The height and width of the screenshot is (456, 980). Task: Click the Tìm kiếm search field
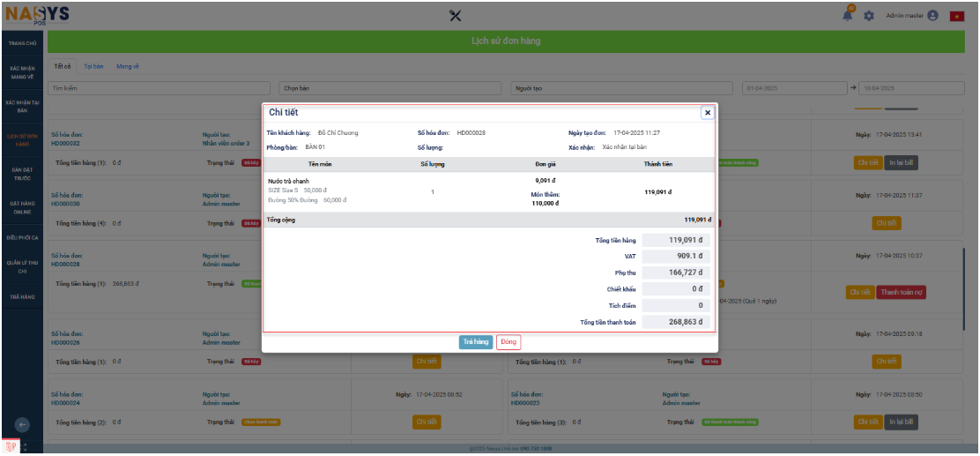pos(159,88)
